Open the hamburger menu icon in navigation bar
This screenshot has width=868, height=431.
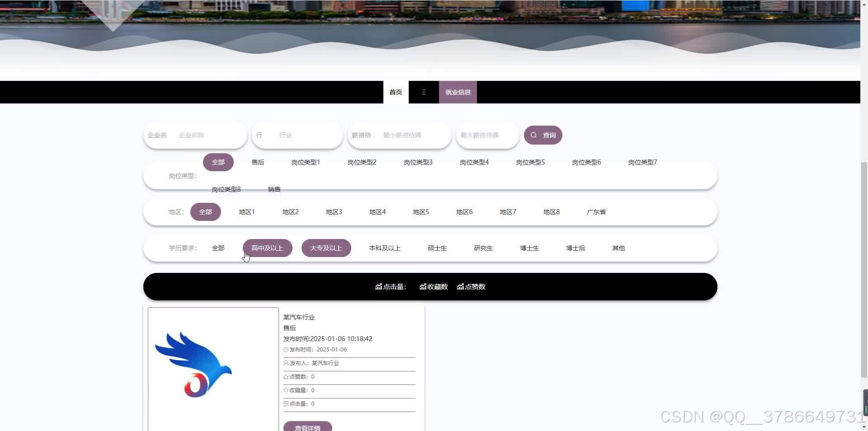tap(424, 92)
